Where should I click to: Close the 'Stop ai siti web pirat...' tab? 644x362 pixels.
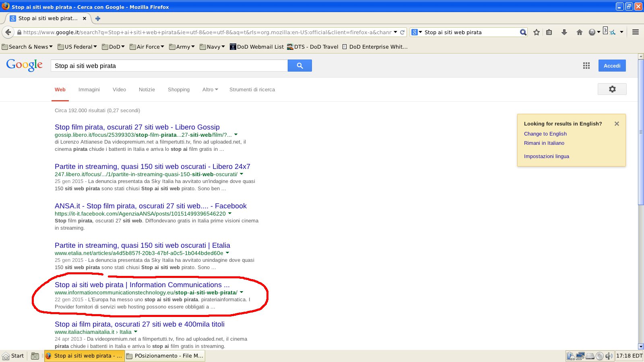pyautogui.click(x=84, y=19)
